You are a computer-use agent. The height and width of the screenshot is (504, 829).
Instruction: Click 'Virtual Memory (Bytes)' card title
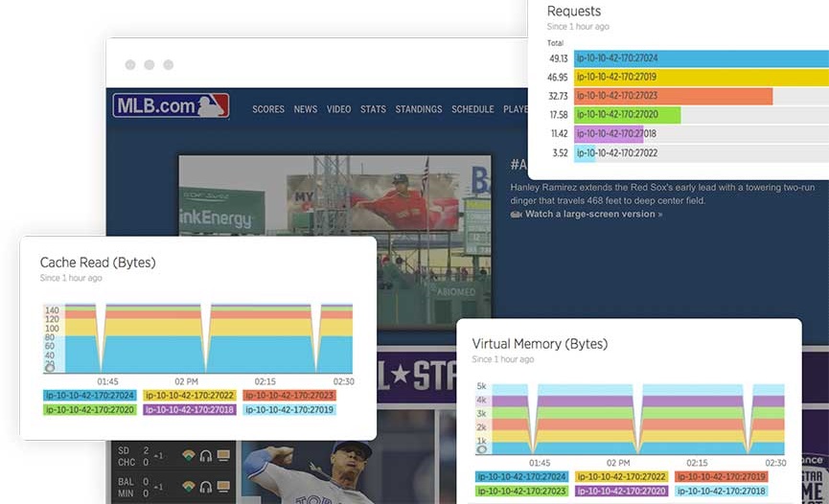coord(540,344)
